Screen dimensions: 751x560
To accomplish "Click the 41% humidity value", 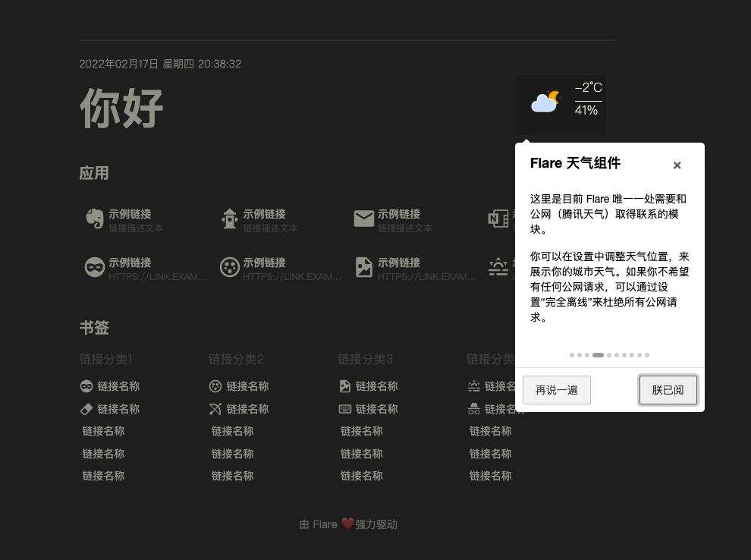I will click(586, 110).
